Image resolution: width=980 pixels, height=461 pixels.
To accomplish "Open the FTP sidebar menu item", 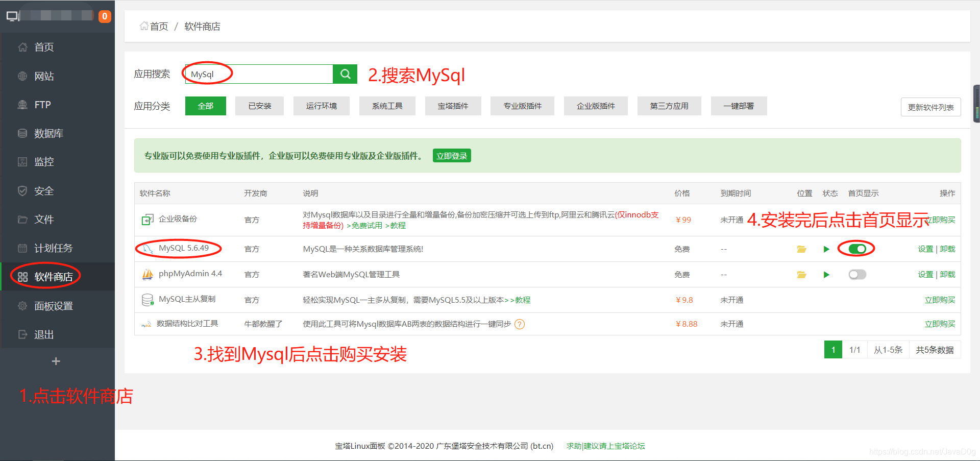I will (x=57, y=105).
